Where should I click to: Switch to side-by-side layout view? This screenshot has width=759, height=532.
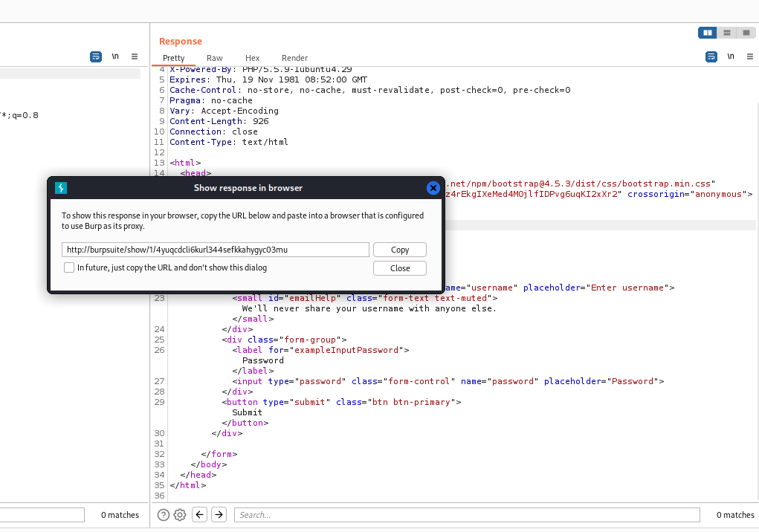pos(708,33)
